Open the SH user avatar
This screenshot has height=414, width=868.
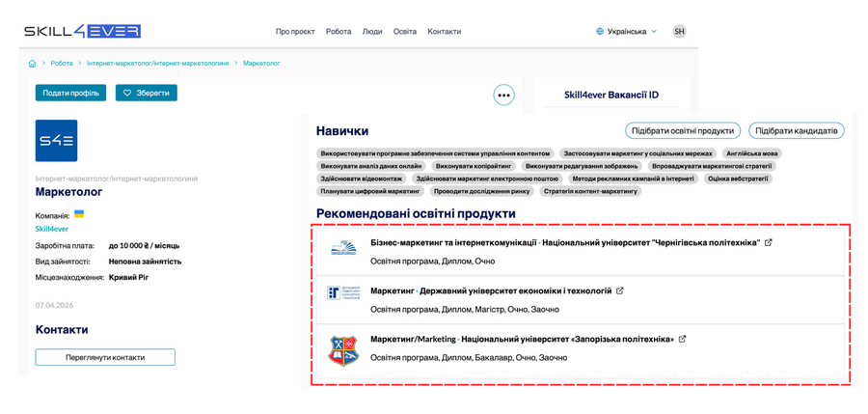coord(679,32)
